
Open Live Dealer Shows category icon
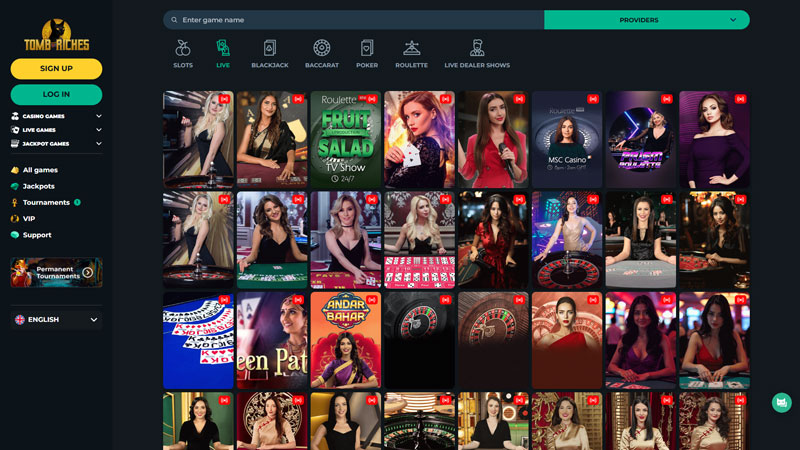[477, 48]
